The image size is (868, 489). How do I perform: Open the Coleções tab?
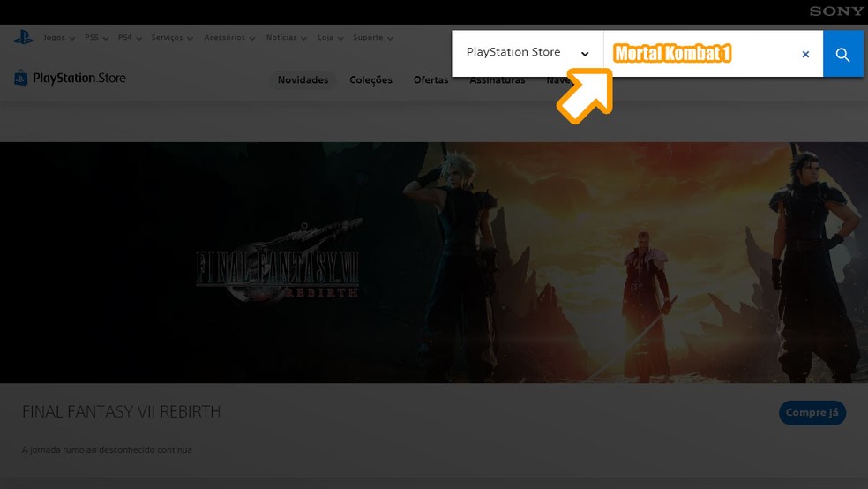(370, 79)
